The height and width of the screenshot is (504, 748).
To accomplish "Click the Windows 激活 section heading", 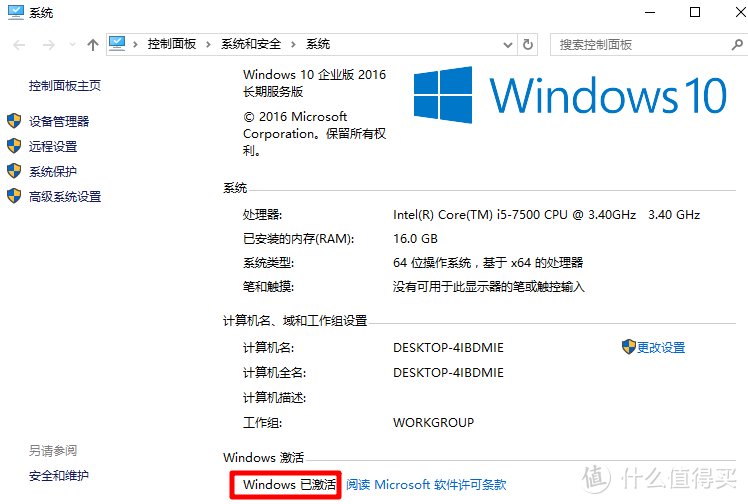I will click(263, 458).
